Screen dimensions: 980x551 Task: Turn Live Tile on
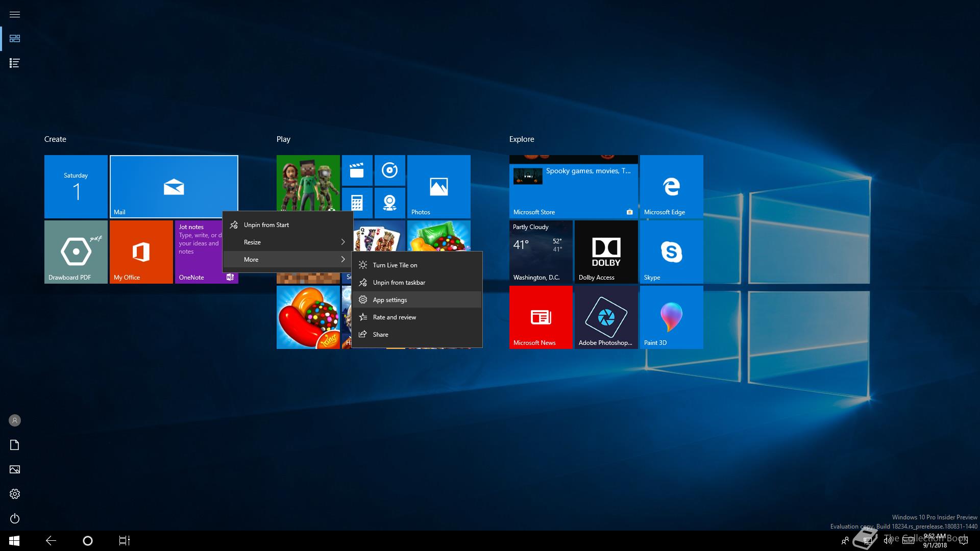tap(395, 265)
